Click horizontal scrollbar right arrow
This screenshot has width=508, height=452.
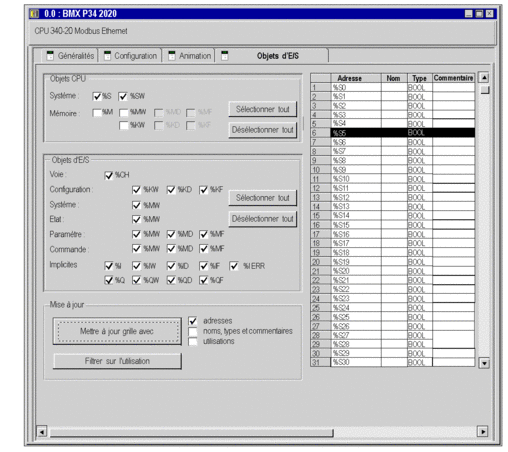(x=483, y=432)
